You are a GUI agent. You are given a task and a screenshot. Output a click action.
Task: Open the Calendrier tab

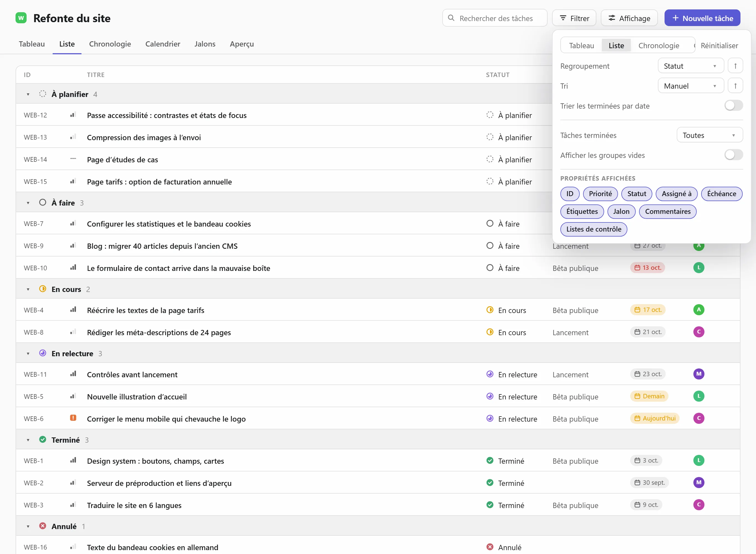pos(163,44)
